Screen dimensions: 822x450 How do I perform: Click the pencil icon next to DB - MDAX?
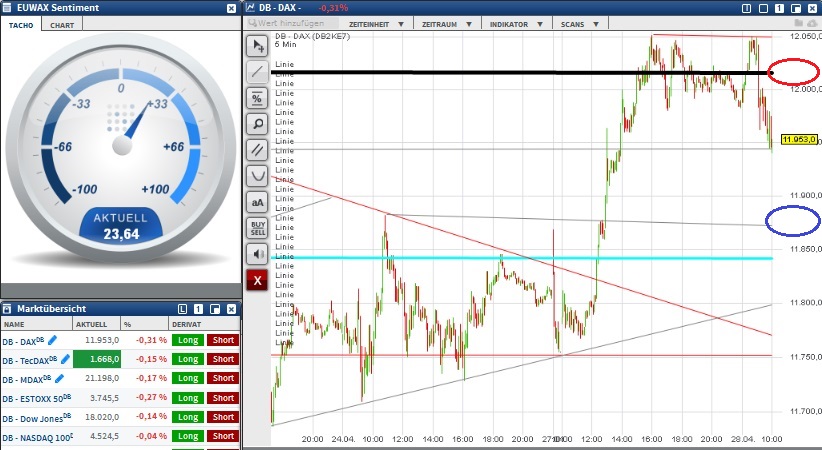pos(59,378)
